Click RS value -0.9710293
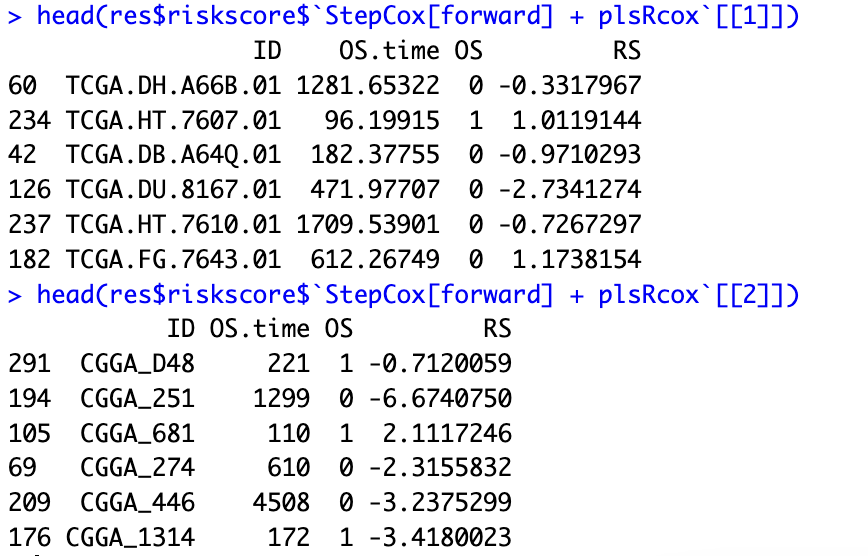Screen dimensions: 868x556 pos(570,155)
